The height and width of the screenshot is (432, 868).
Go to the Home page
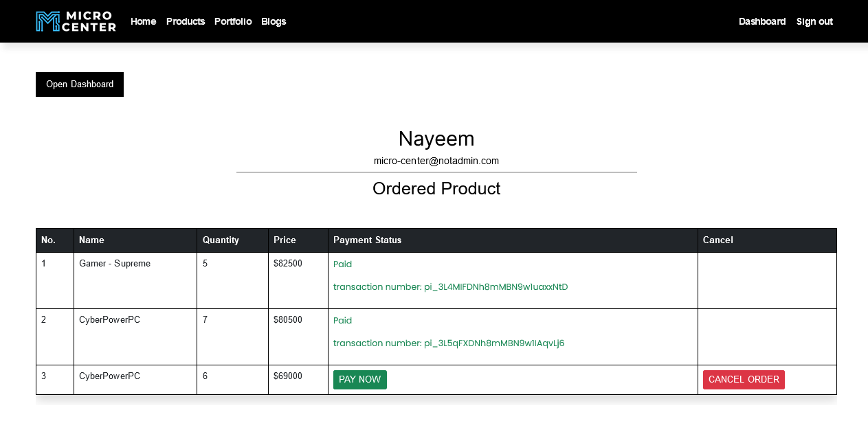click(143, 21)
